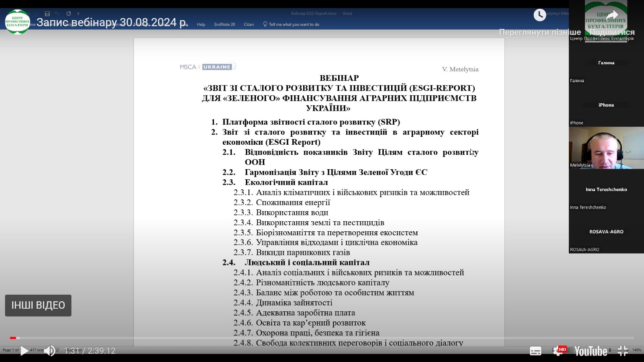Click '2.3.2. Споживання енергії'
The height and width of the screenshot is (362, 644).
282,202
